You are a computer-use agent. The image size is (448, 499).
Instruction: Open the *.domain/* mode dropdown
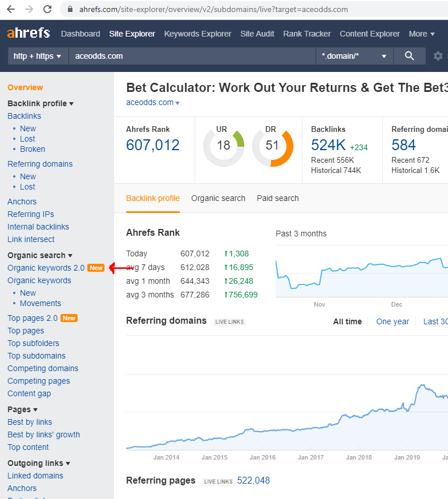(354, 56)
